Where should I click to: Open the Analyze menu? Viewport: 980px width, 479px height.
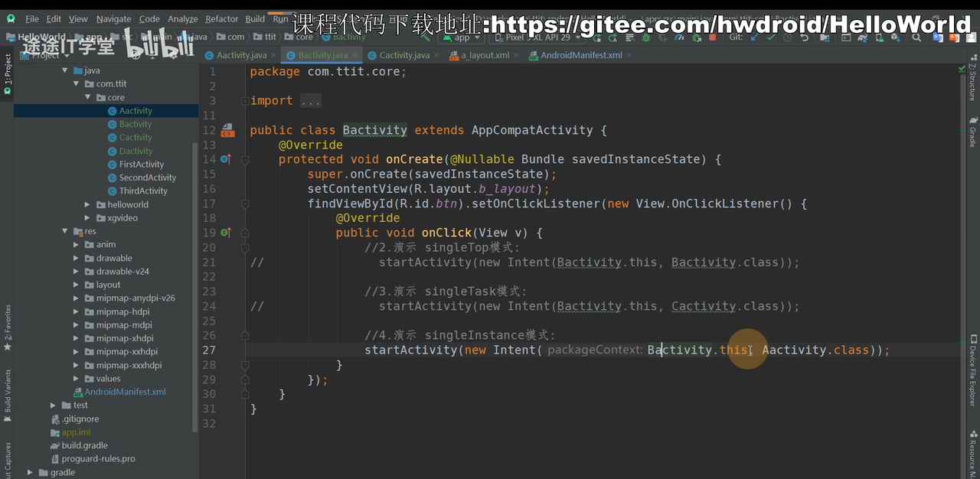click(x=182, y=18)
